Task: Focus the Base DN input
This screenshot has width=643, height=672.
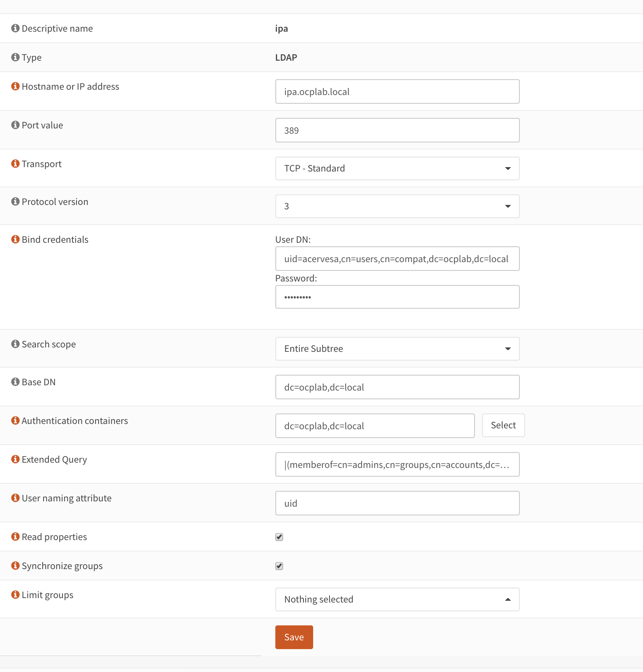Action: click(x=398, y=387)
